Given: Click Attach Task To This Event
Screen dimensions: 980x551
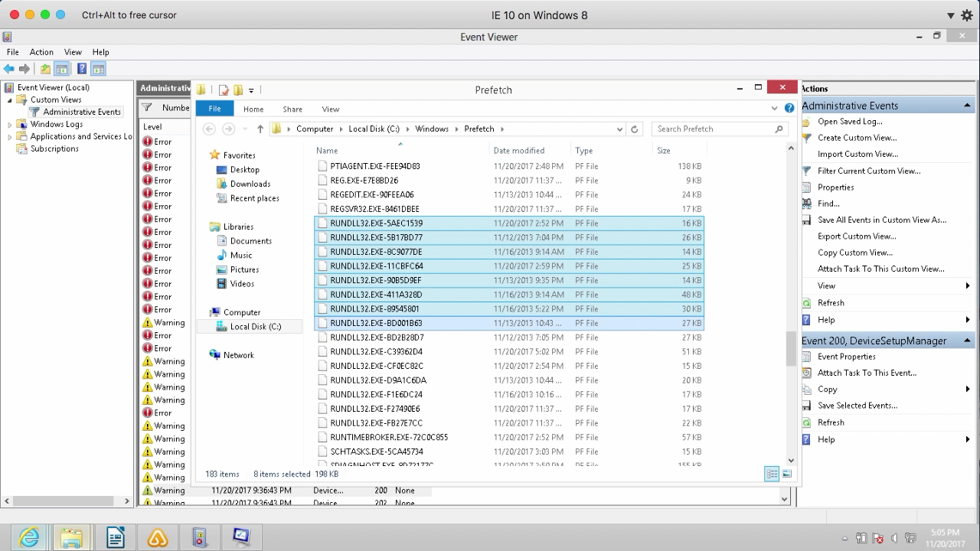Looking at the screenshot, I should pos(867,373).
